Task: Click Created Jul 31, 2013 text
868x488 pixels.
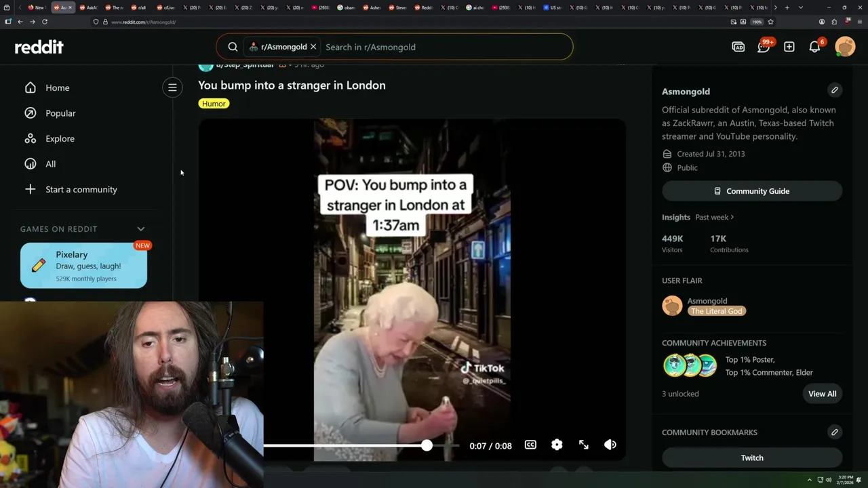Action: 711,154
